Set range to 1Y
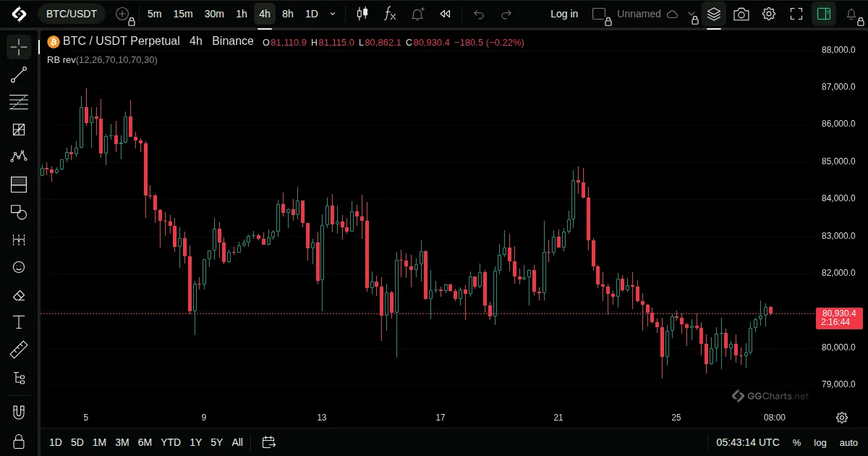Viewport: 868px width, 456px height. pyautogui.click(x=196, y=442)
